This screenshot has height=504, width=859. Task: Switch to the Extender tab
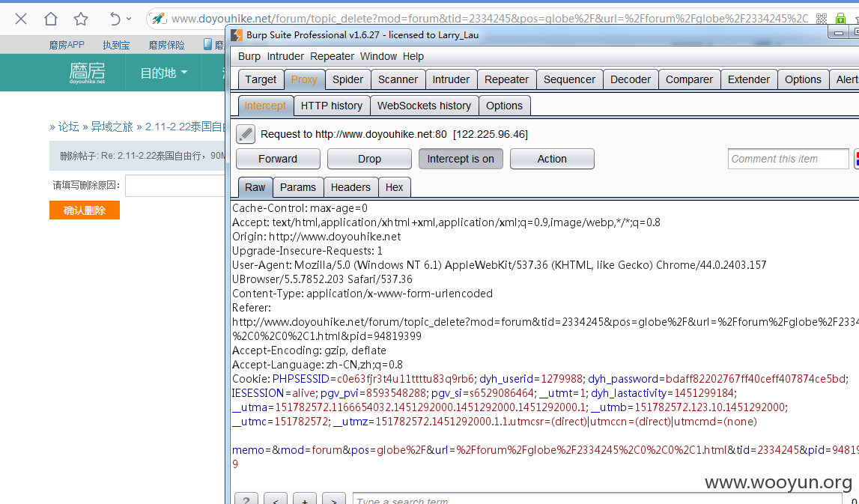tap(749, 79)
